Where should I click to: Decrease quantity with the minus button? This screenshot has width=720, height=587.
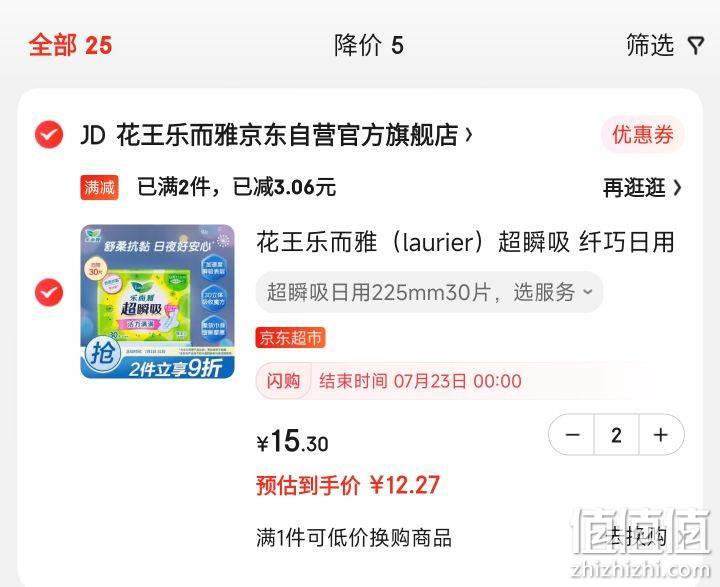572,435
